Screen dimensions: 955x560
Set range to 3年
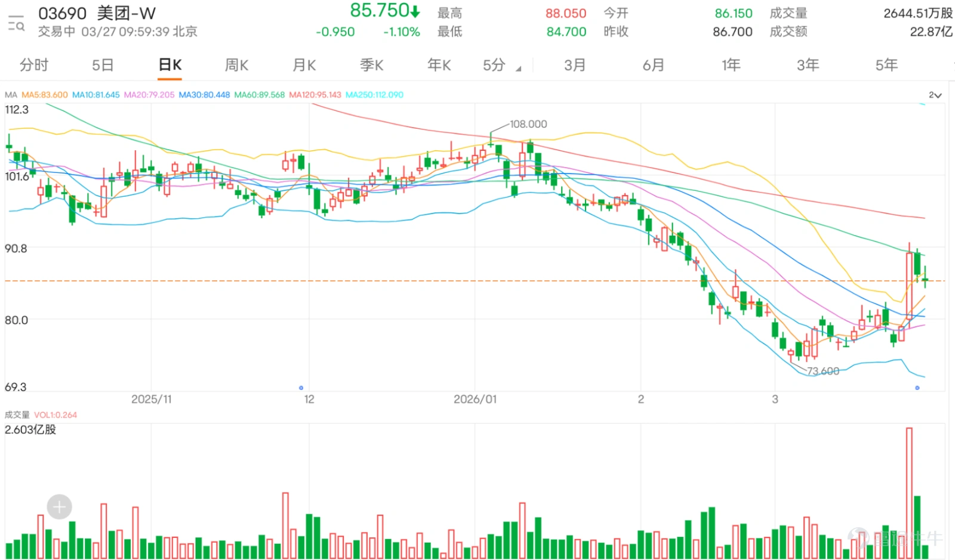808,64
